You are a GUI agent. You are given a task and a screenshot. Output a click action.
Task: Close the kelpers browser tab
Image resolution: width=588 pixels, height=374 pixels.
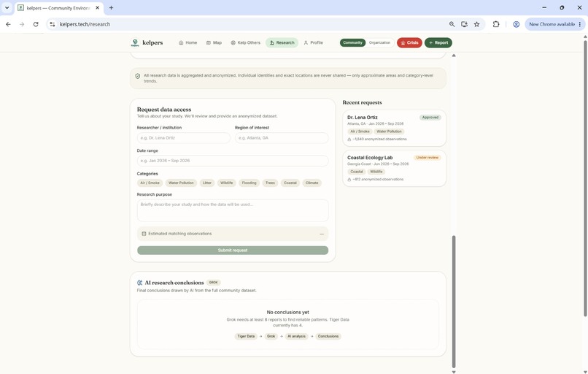coord(97,7)
